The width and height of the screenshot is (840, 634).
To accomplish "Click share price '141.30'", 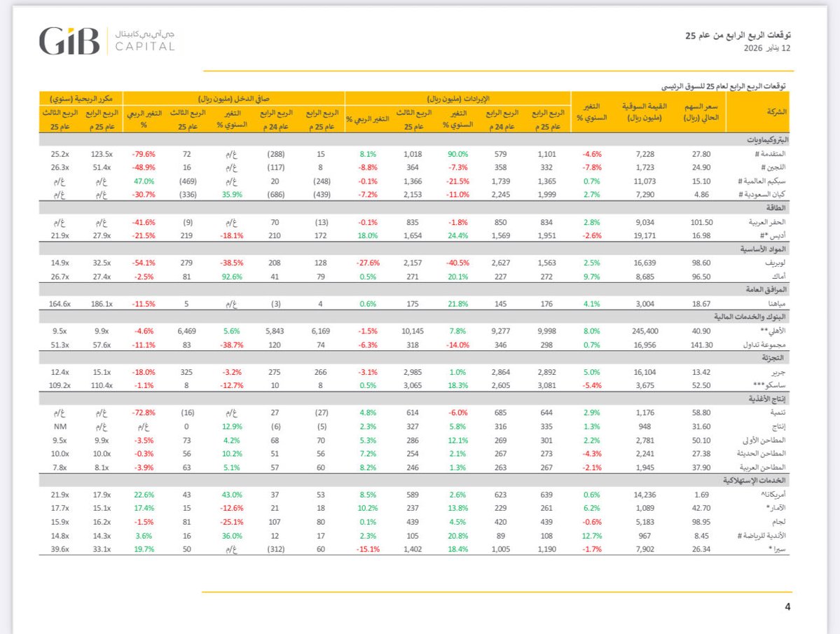I will tap(701, 345).
